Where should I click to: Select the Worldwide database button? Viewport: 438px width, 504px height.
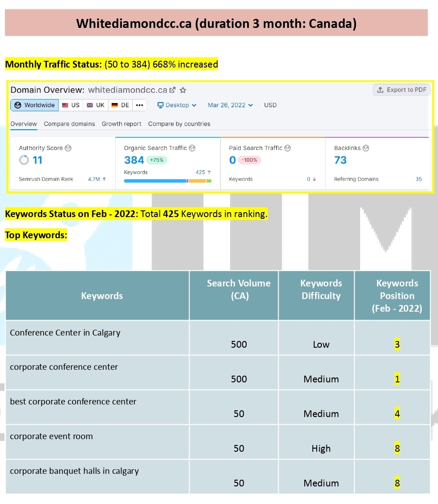tap(35, 105)
